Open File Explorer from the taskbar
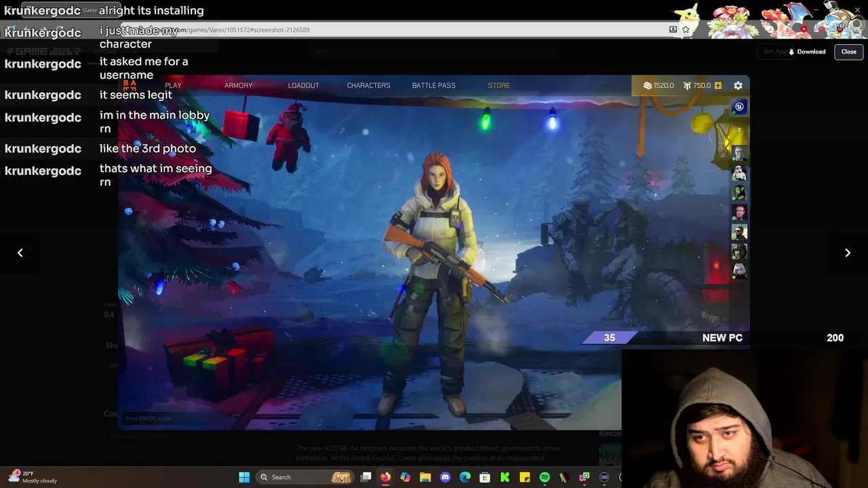This screenshot has width=868, height=488. click(x=425, y=477)
